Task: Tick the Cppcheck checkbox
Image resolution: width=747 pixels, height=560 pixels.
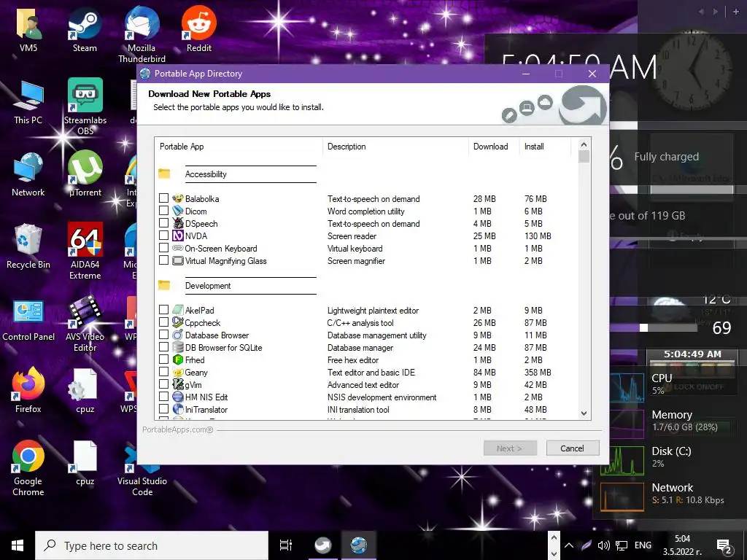Action: point(163,322)
